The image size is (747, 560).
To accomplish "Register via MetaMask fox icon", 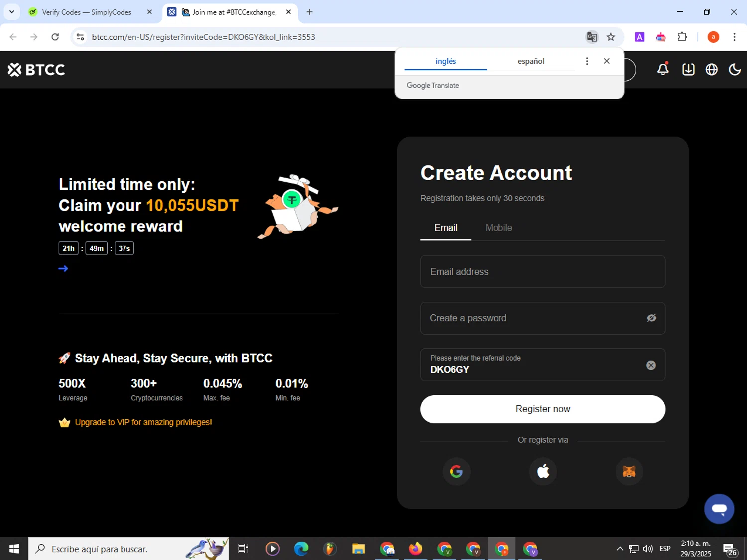I will pyautogui.click(x=629, y=471).
